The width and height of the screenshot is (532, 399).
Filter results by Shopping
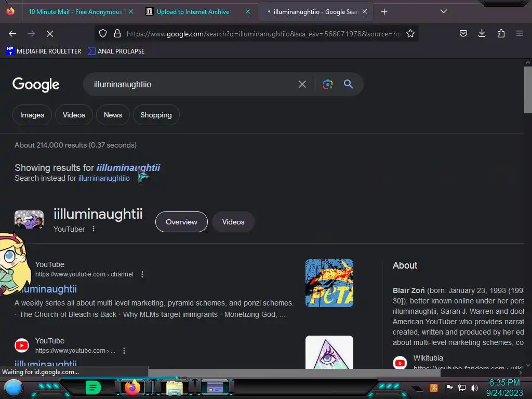click(156, 115)
